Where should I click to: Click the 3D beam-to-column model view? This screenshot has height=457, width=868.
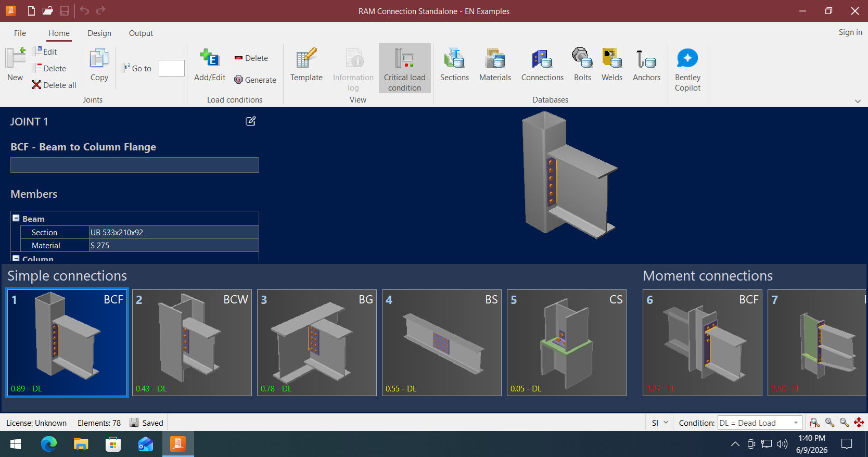569,174
